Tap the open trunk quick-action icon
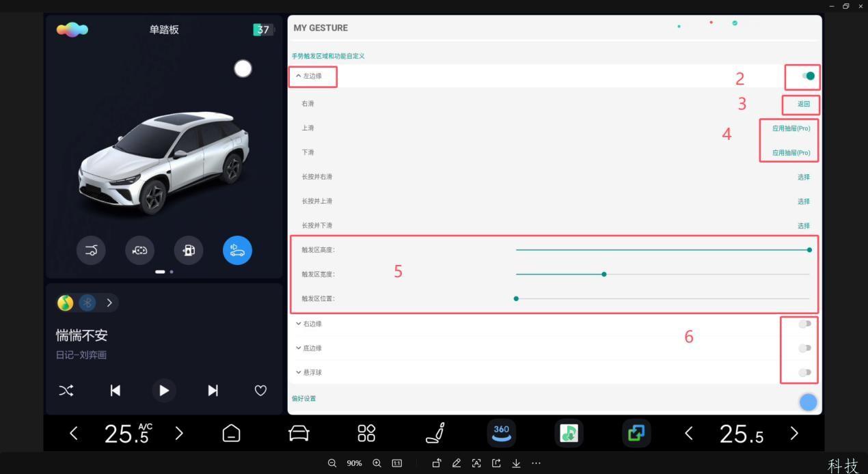Image resolution: width=868 pixels, height=474 pixels. tap(91, 250)
